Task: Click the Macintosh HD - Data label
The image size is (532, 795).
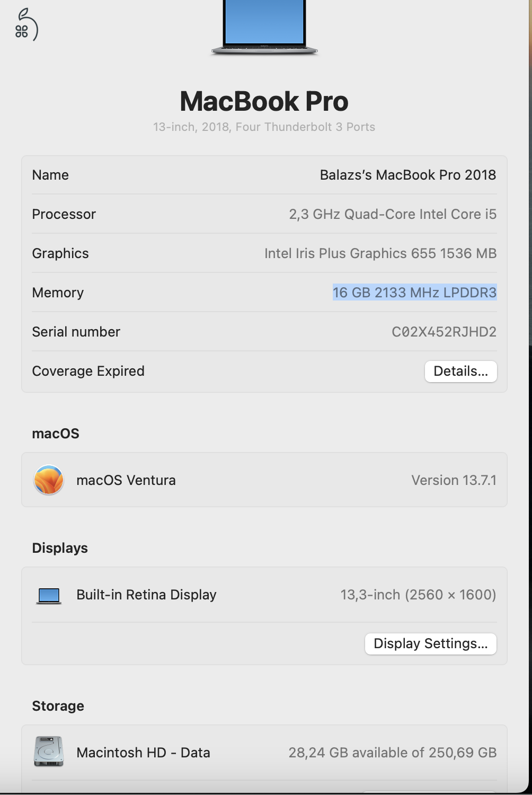Action: coord(143,753)
